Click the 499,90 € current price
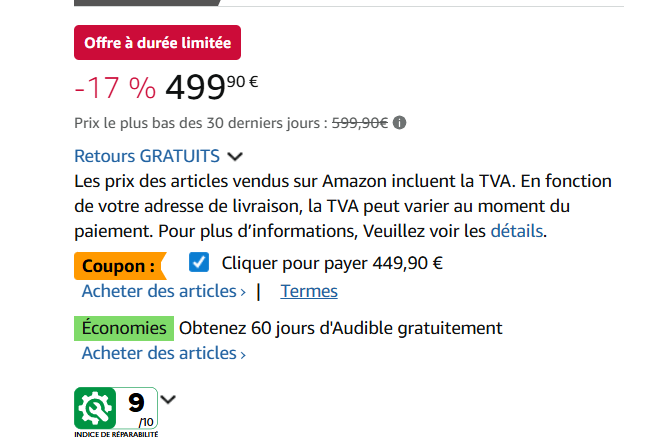649x447 pixels. [212, 87]
